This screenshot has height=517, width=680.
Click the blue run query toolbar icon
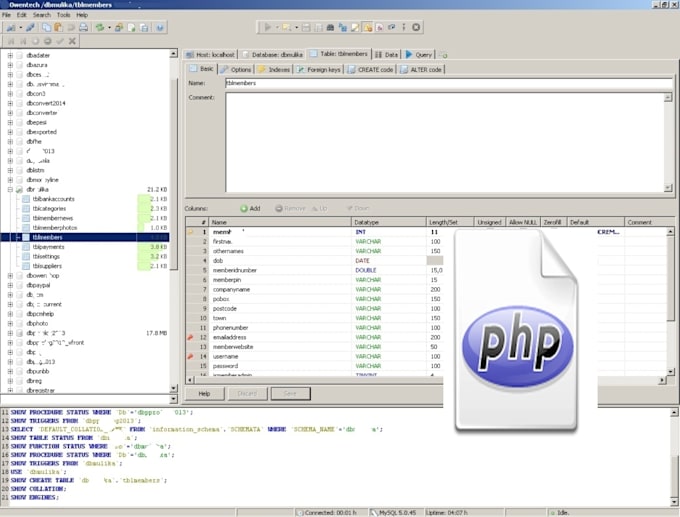coord(268,27)
